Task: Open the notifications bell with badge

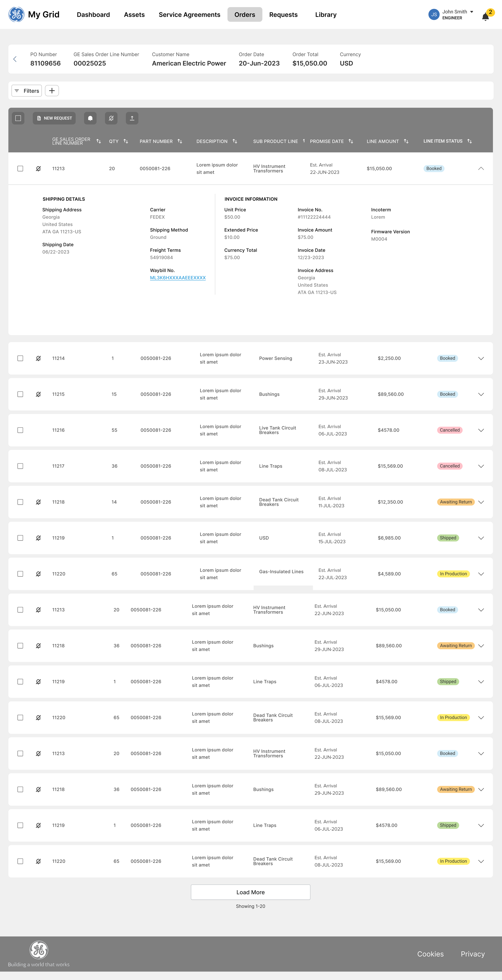Action: [x=486, y=16]
